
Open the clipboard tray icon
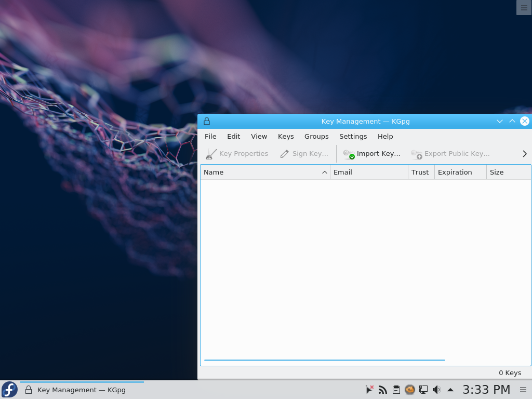coord(396,390)
